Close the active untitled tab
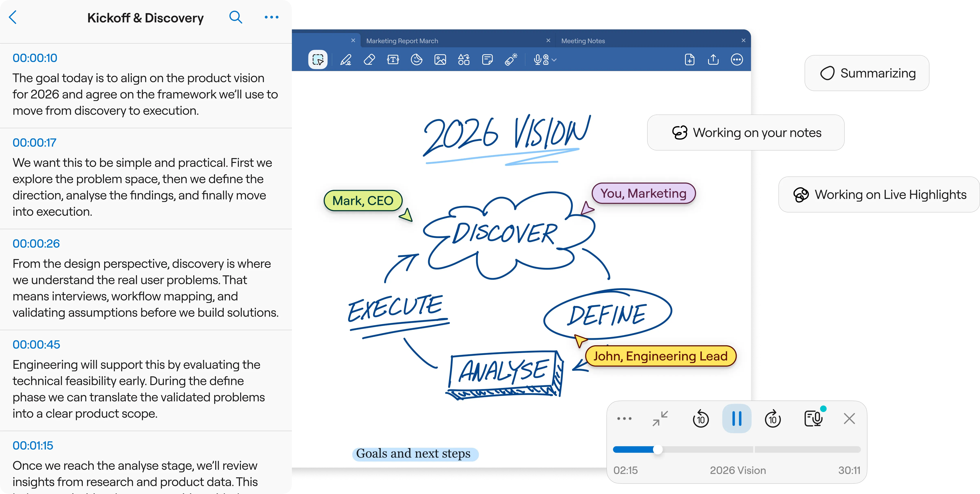Screen dimensions: 980x494 pos(353,40)
